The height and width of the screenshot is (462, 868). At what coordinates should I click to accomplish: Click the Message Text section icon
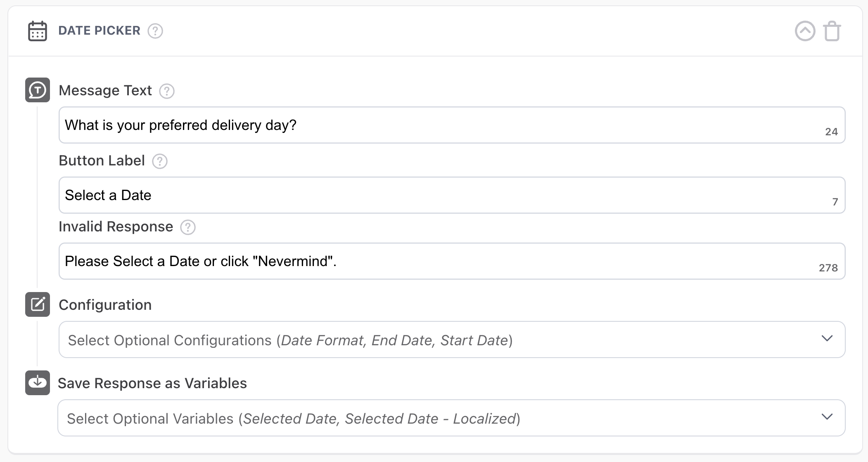(x=38, y=90)
